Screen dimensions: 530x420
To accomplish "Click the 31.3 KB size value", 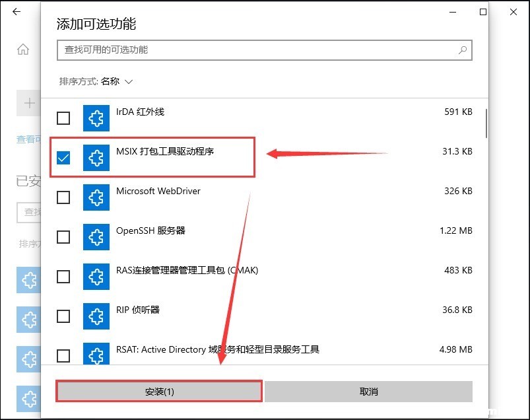I will click(457, 151).
